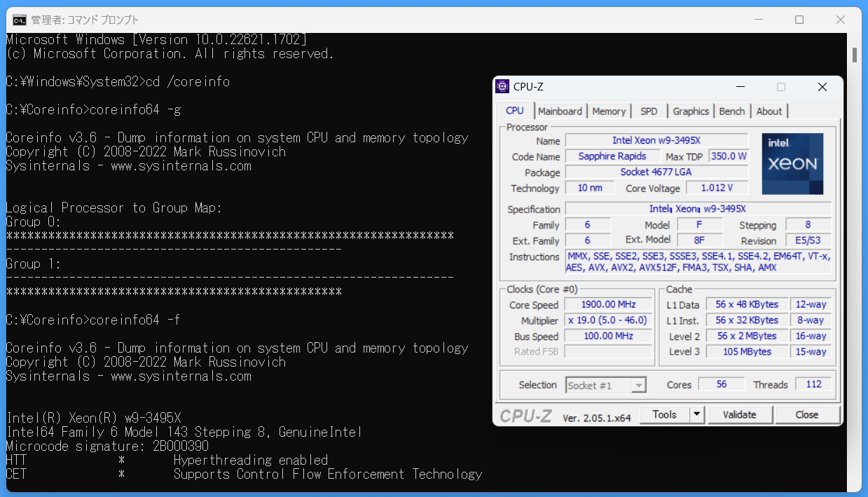Switch to the Bench tab in CPU-Z
The height and width of the screenshot is (497, 868).
732,111
